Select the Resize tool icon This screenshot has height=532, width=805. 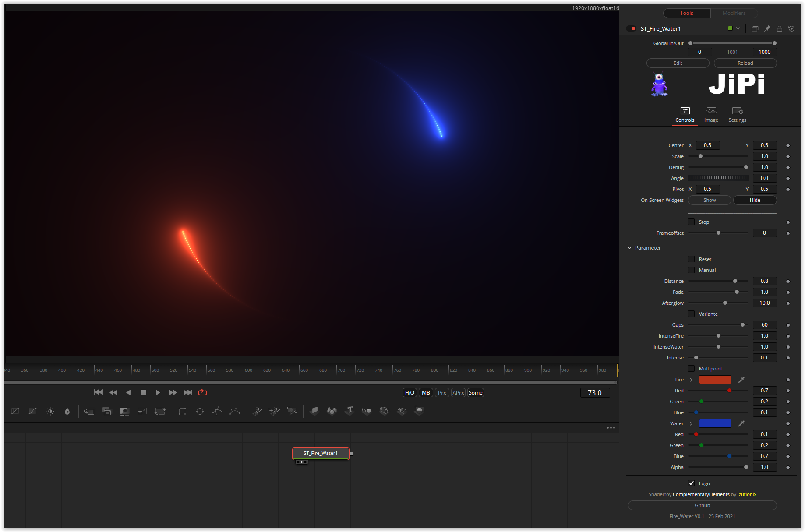coord(142,411)
